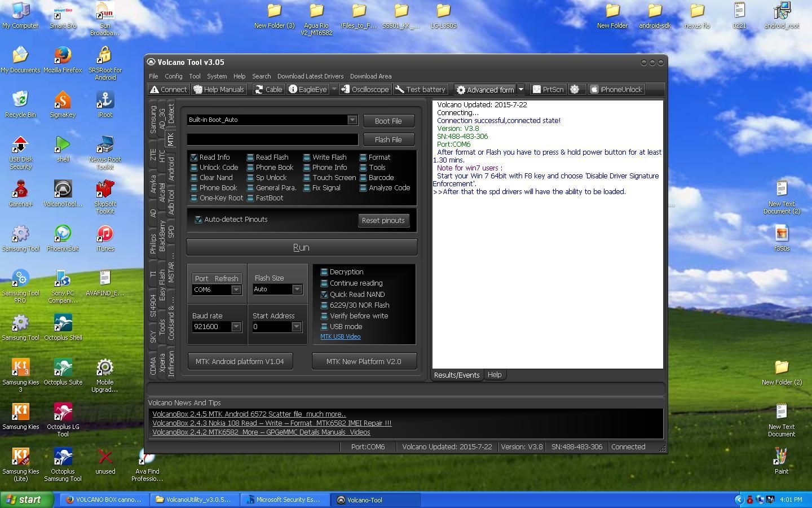The width and height of the screenshot is (812, 508).
Task: Take a screenshot with PrtScn
Action: click(x=548, y=89)
